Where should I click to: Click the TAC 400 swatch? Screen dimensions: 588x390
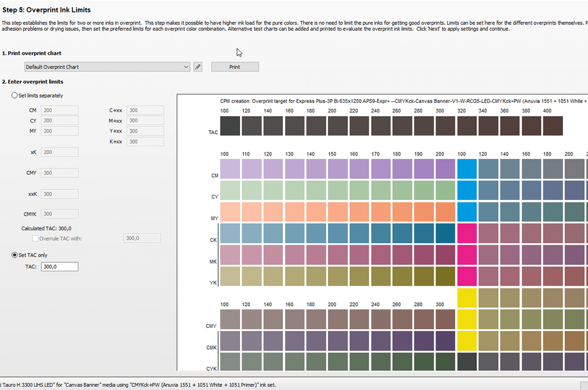[x=553, y=126]
